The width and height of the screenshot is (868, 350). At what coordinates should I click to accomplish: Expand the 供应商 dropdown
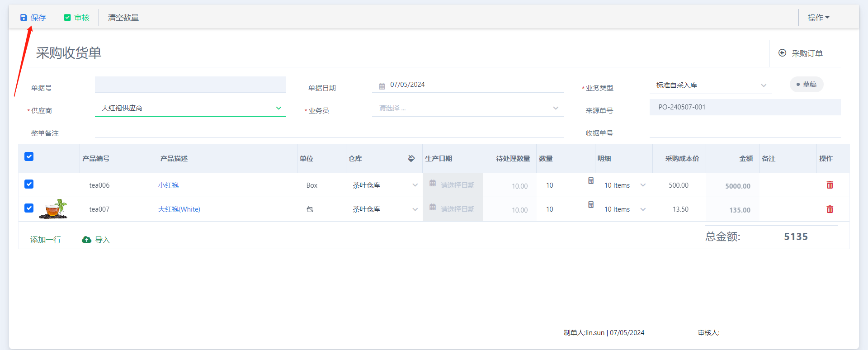(190, 108)
